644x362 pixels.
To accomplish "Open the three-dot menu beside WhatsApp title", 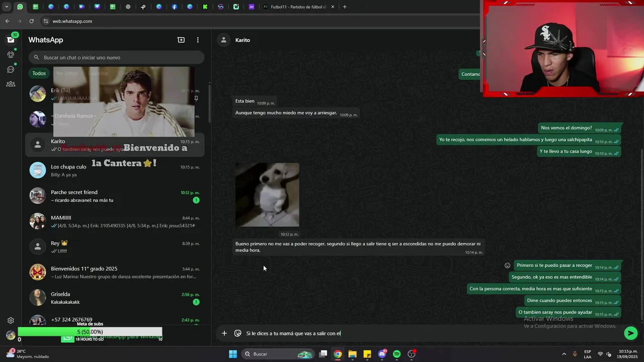I will pyautogui.click(x=198, y=40).
